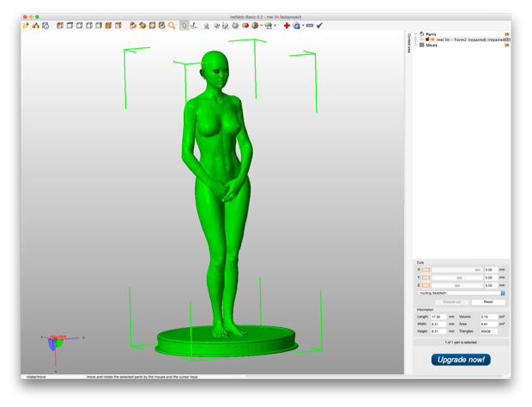Click the black checkmark icon
Viewport: 532px width, 407px height.
[319, 26]
